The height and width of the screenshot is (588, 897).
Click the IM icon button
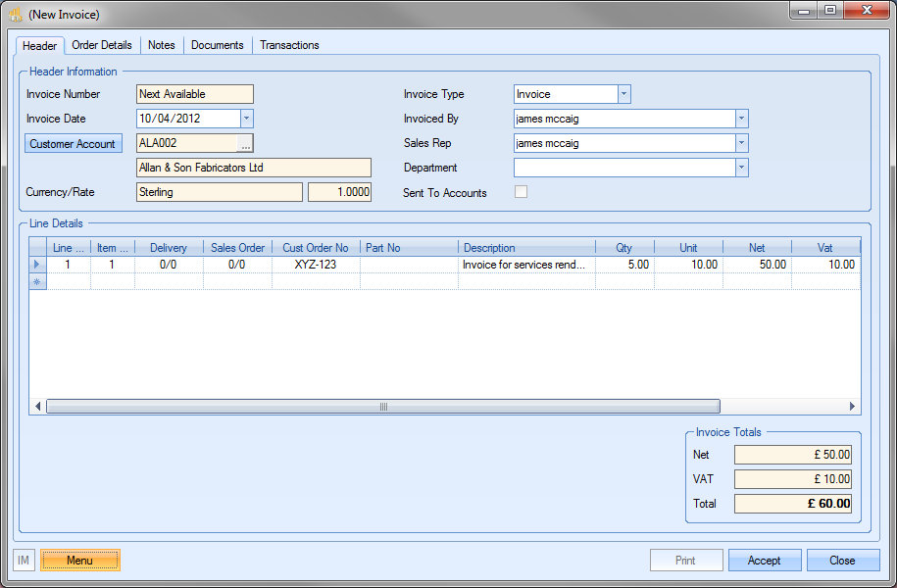tap(25, 561)
